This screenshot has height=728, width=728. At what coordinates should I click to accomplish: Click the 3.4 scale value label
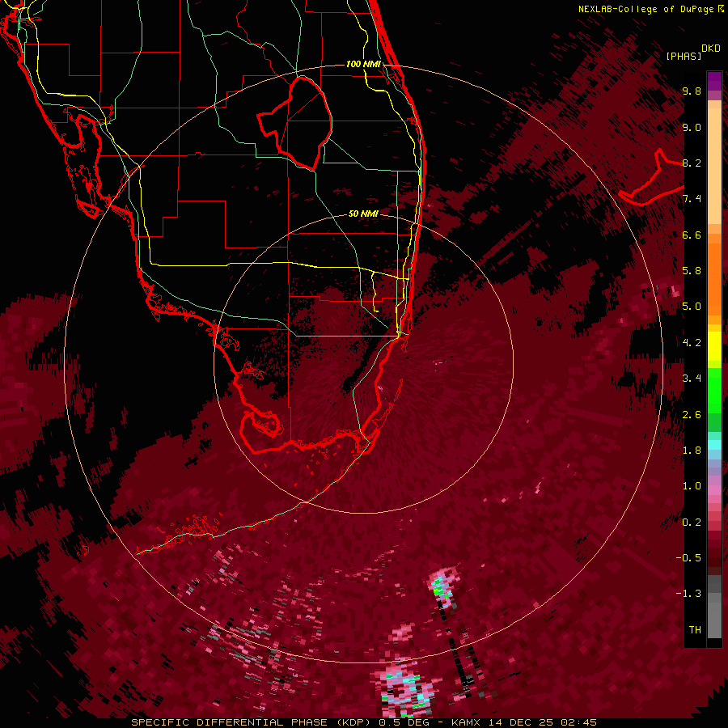tap(692, 379)
